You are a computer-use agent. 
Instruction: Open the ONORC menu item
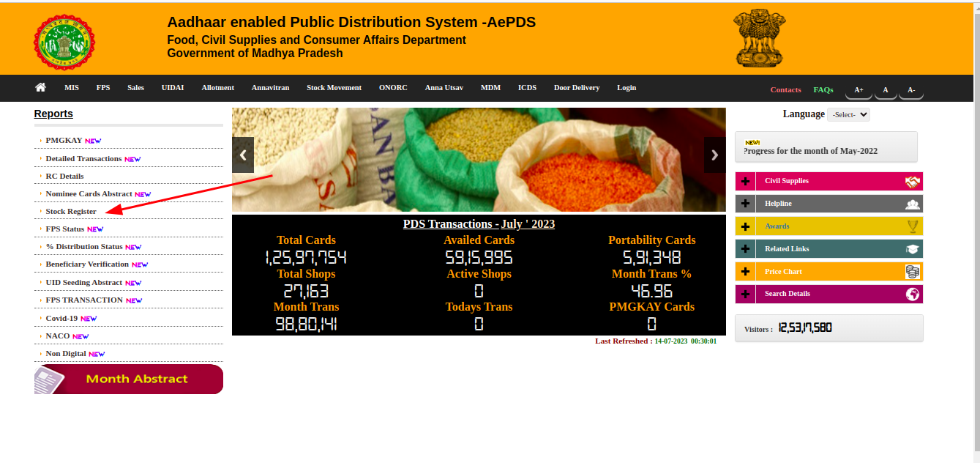393,87
